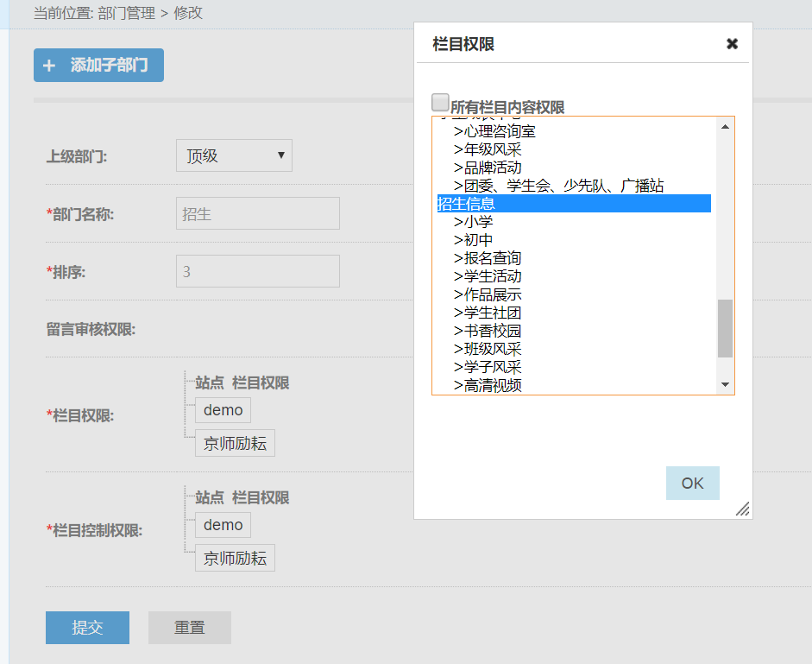Click the list's vertical scrollbar thumb
The height and width of the screenshot is (664, 812).
coord(725,328)
